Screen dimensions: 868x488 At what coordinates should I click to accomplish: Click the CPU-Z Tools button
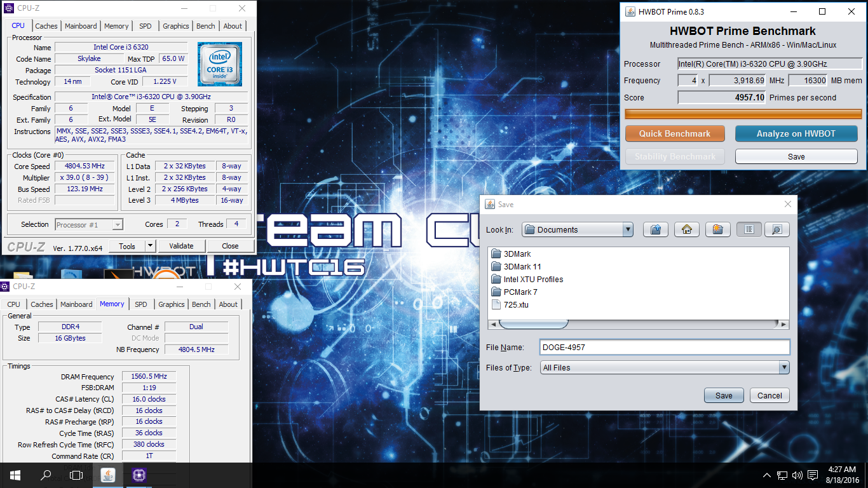(x=127, y=246)
